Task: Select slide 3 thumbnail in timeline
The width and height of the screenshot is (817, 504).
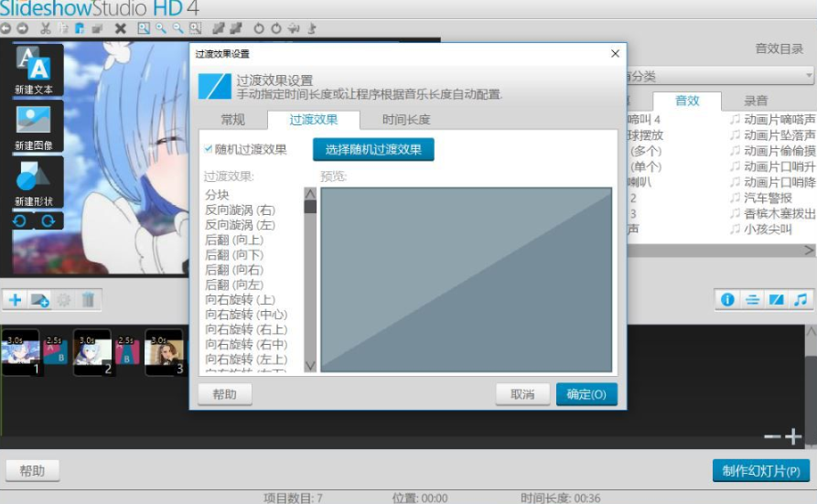Action: (164, 352)
